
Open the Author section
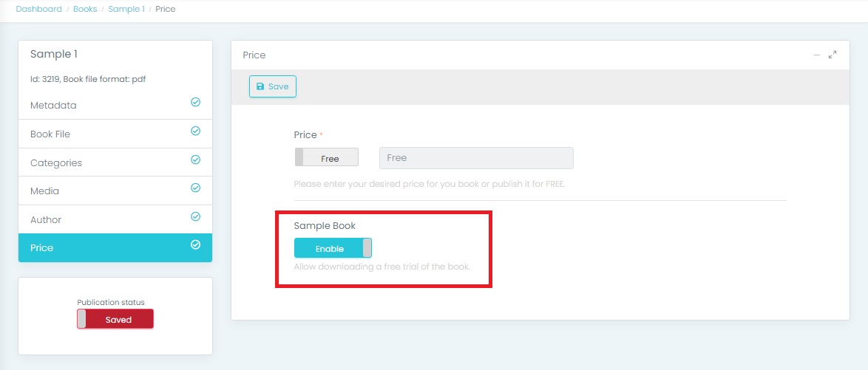tap(46, 220)
